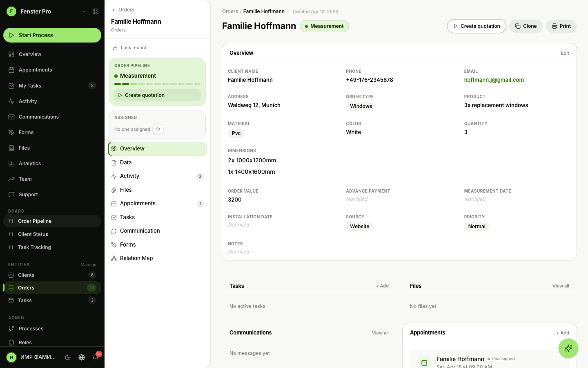The image size is (588, 368).
Task: Open Analytics in the sidebar
Action: [30, 164]
